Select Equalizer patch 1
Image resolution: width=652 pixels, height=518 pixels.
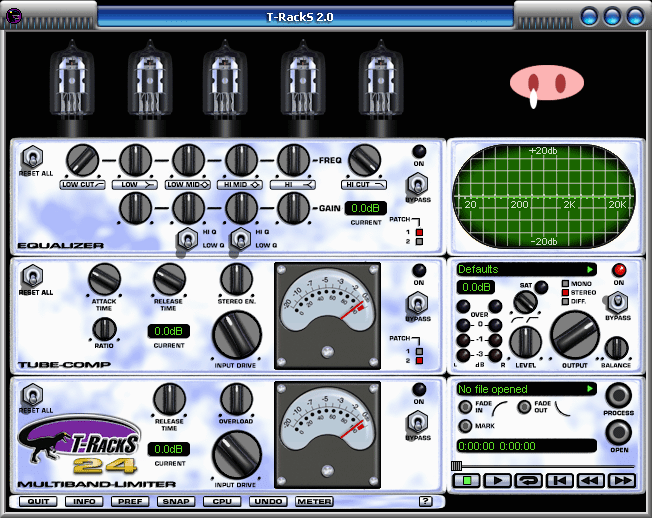(419, 232)
